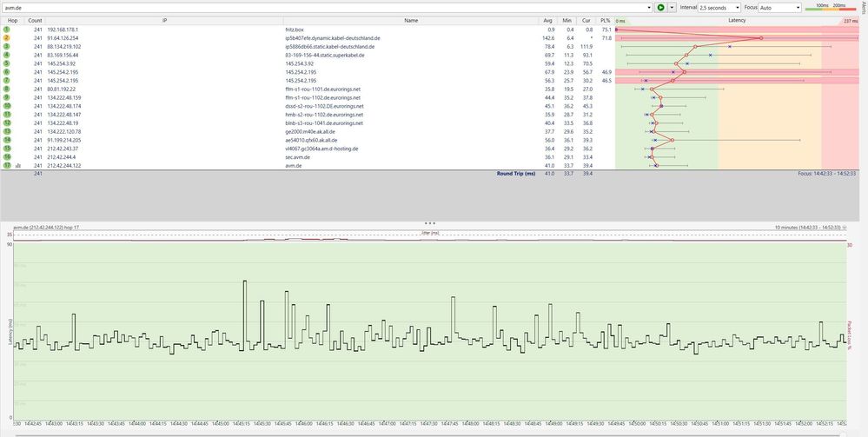The width and height of the screenshot is (868, 437).
Task: Open the Interval 2.5 seconds dropdown
Action: [719, 8]
